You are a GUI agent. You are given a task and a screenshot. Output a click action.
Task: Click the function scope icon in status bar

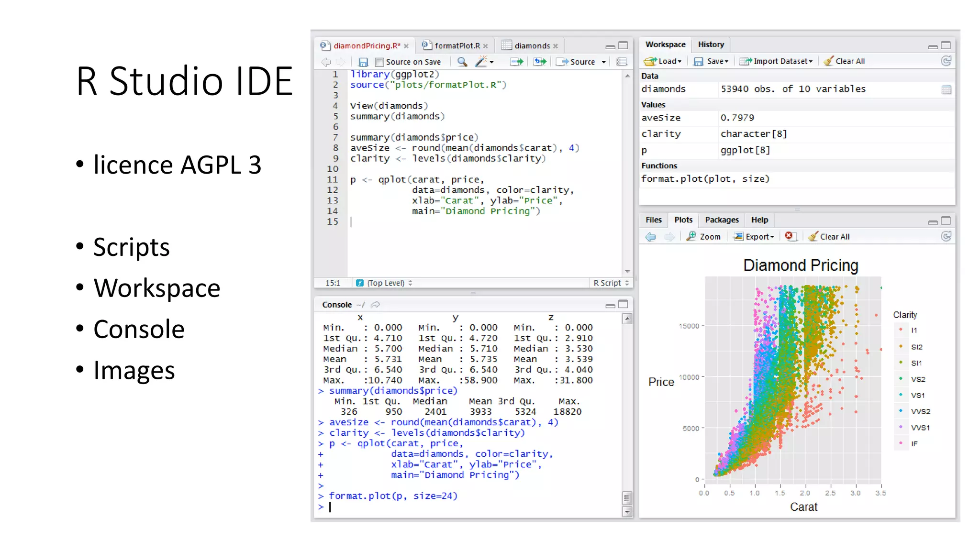(x=360, y=283)
